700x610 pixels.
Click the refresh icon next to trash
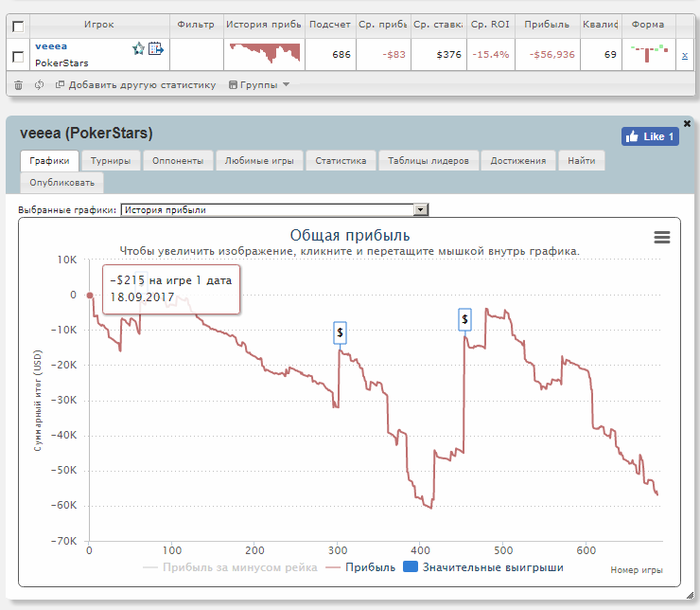pyautogui.click(x=39, y=84)
